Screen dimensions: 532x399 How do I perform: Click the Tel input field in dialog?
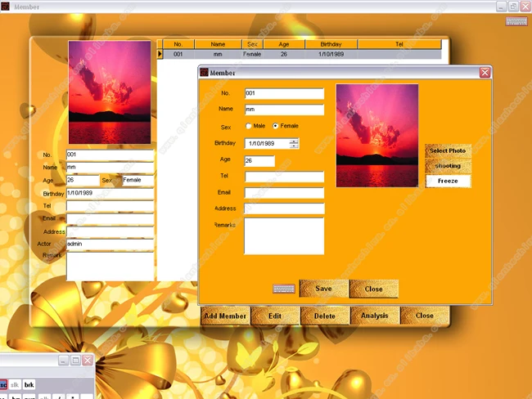pyautogui.click(x=284, y=177)
